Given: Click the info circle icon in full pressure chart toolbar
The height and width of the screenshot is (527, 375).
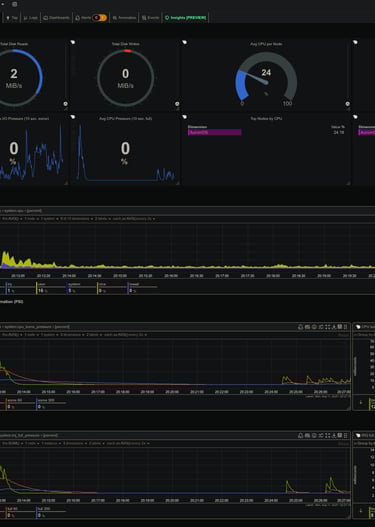Looking at the screenshot, I should point(314,435).
